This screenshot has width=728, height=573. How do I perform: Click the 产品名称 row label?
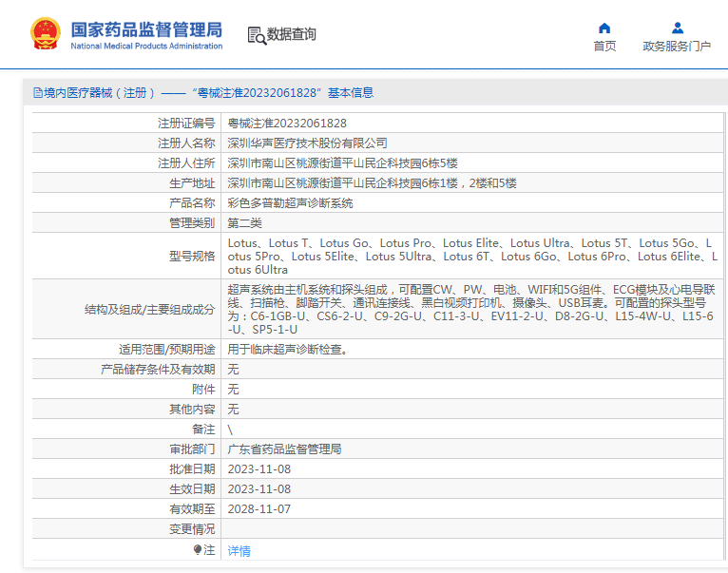coord(192,203)
